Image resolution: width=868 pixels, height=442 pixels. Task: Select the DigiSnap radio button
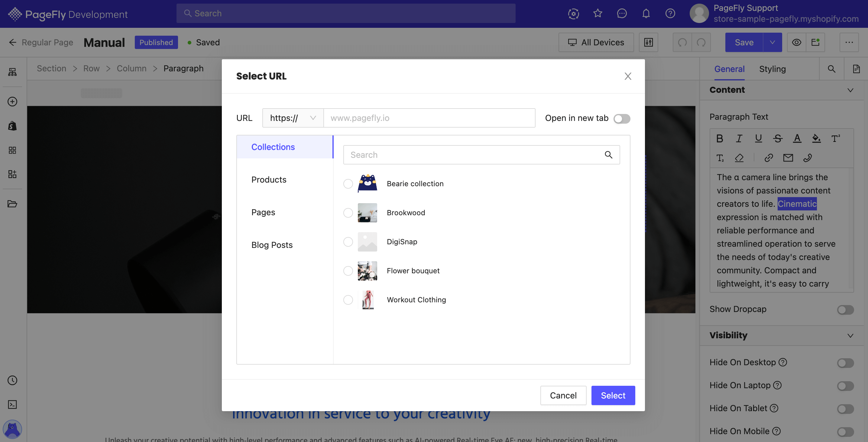pos(348,242)
